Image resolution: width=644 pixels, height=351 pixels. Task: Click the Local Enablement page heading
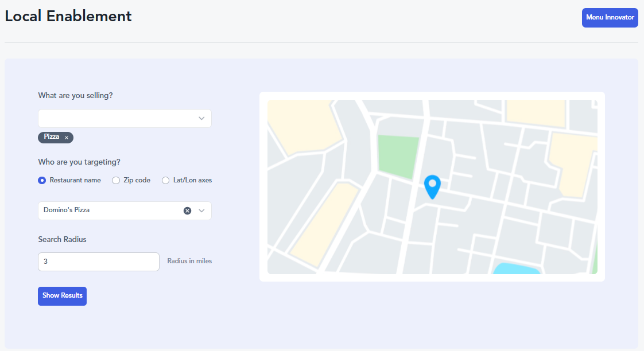[68, 16]
